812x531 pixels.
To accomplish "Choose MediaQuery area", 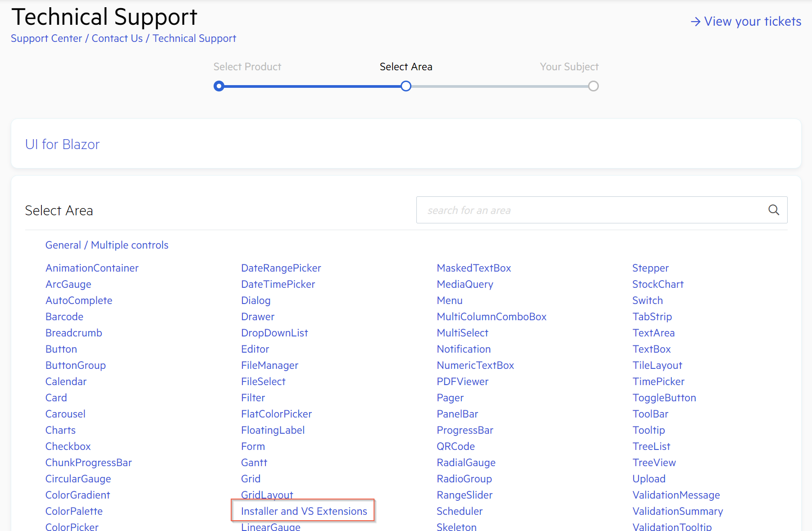I will click(x=465, y=284).
